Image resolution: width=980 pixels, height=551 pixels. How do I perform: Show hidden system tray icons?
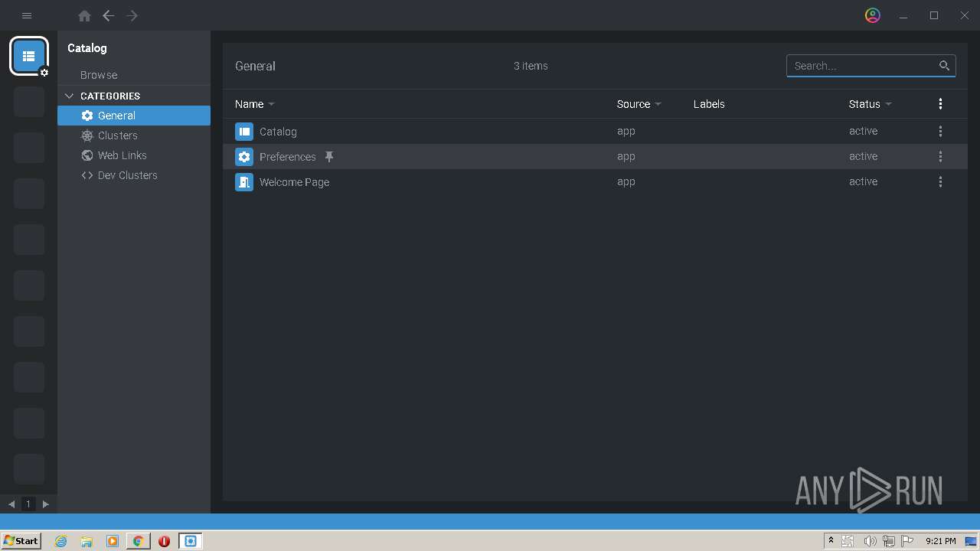coord(831,541)
